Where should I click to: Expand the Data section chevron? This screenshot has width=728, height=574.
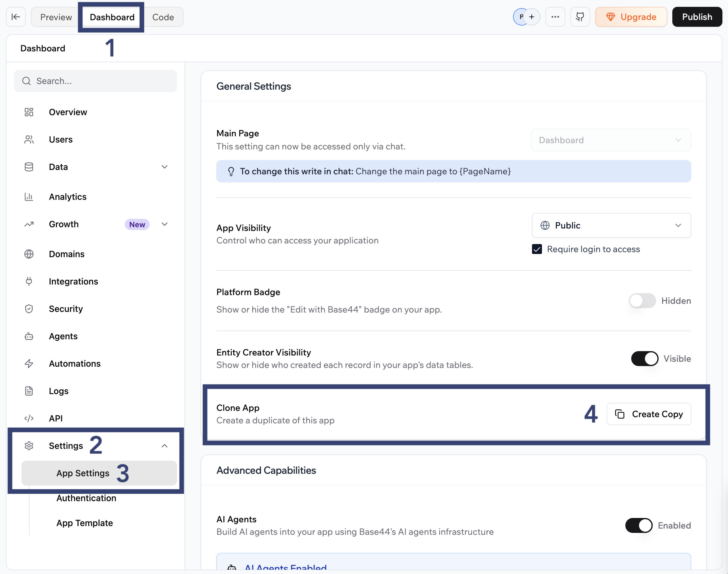point(165,167)
